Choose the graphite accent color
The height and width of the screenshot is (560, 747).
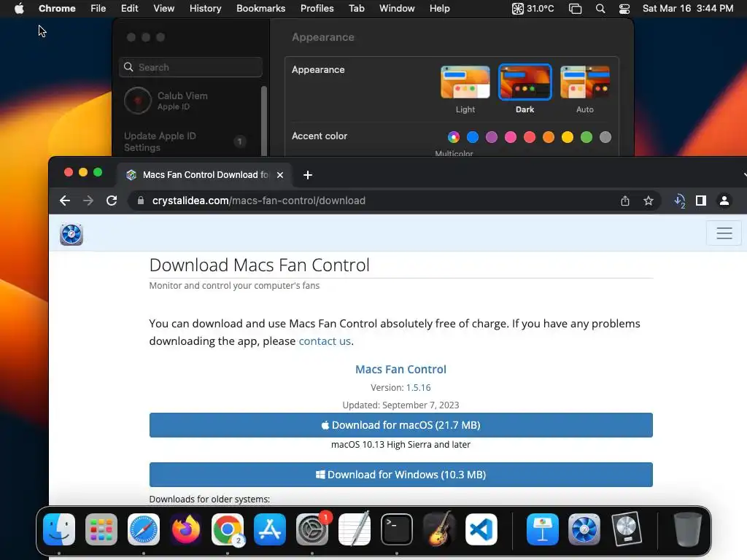(x=605, y=137)
